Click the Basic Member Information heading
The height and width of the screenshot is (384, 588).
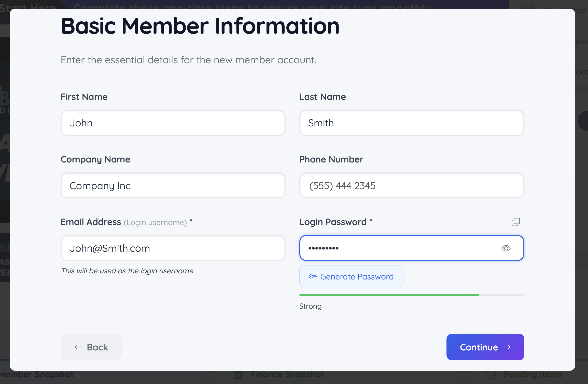pos(200,26)
